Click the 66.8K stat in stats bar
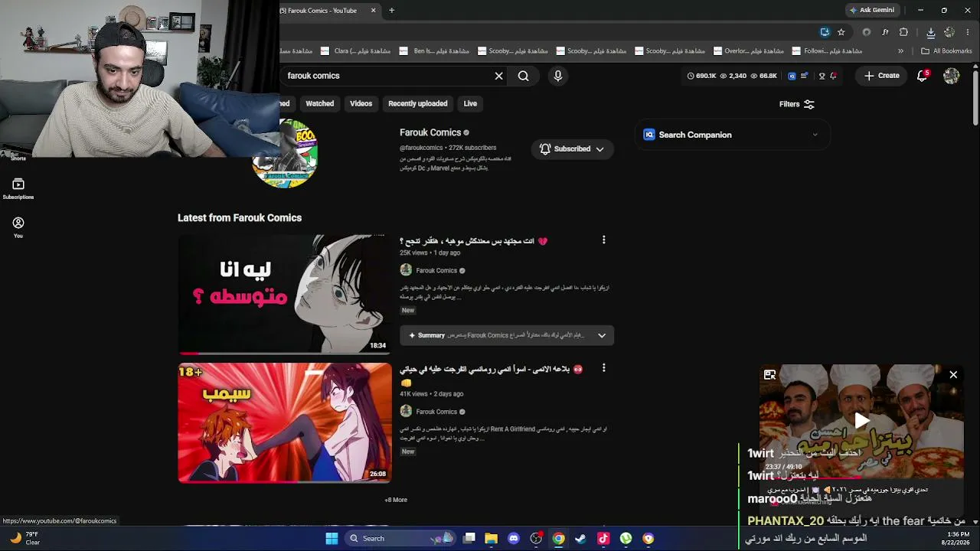Screen dimensions: 980x551 click(764, 76)
